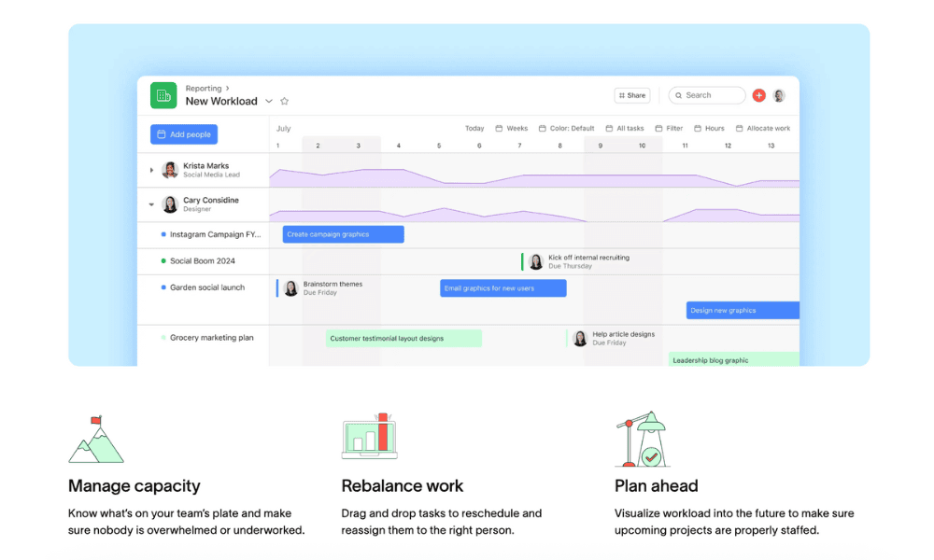Screen dimensions: 934x560
Task: Star the New Workload report as favorite
Action: pyautogui.click(x=285, y=102)
